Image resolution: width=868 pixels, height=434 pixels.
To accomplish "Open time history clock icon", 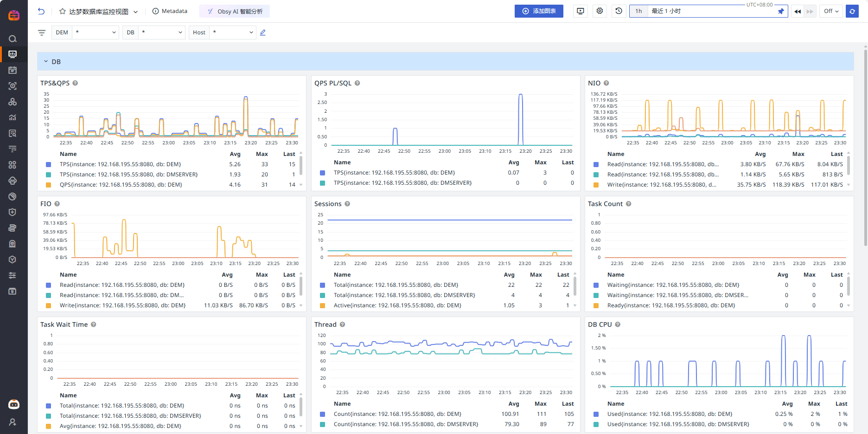I will click(619, 11).
